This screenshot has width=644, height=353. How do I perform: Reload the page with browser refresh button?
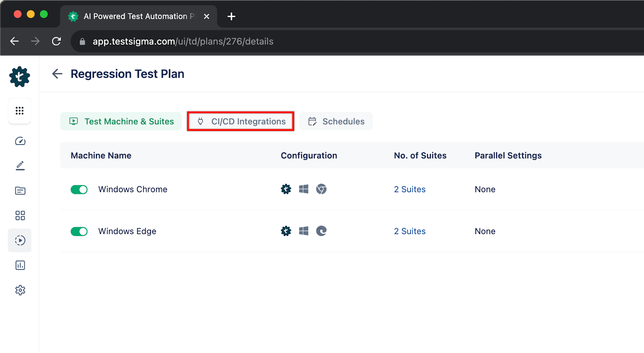point(56,41)
